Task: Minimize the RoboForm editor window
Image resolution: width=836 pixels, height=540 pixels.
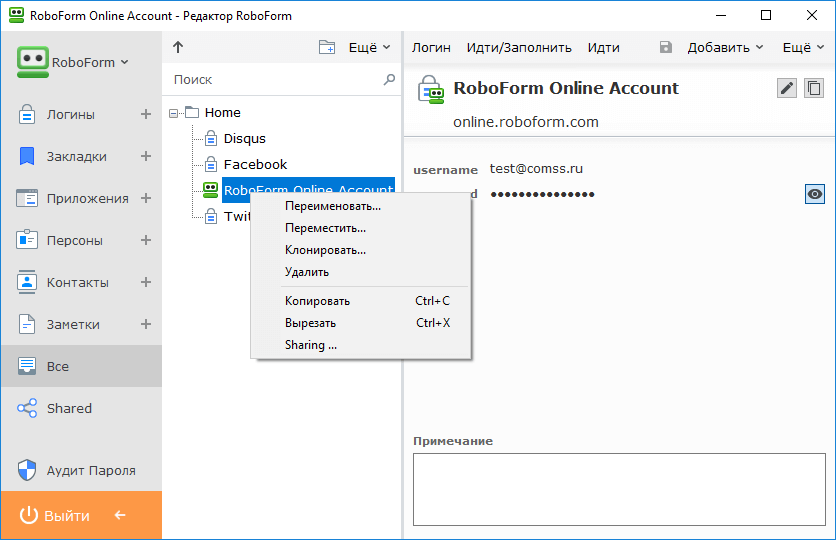Action: 720,15
